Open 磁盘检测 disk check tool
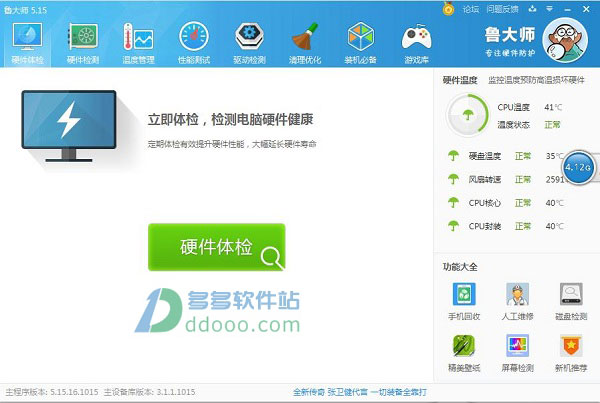 point(571,301)
